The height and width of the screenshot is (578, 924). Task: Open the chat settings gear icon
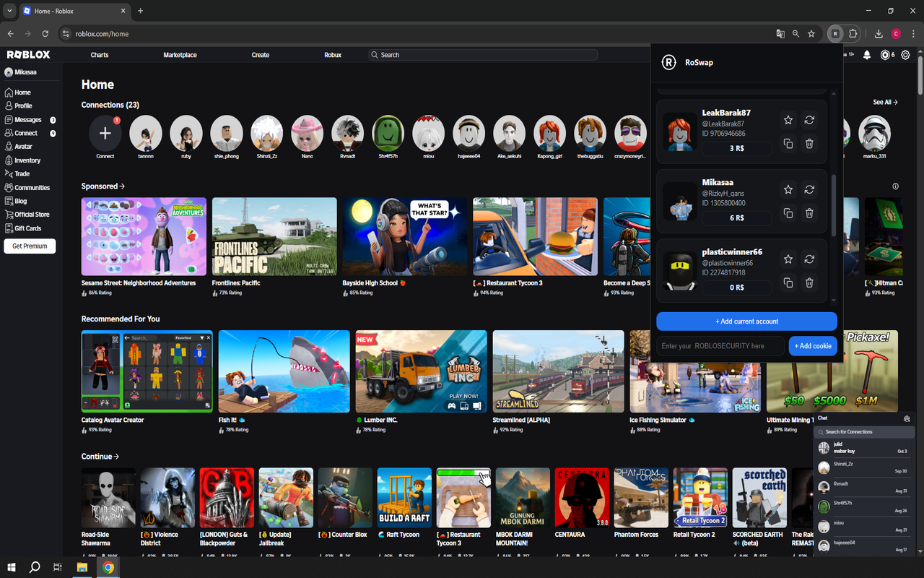click(x=907, y=418)
